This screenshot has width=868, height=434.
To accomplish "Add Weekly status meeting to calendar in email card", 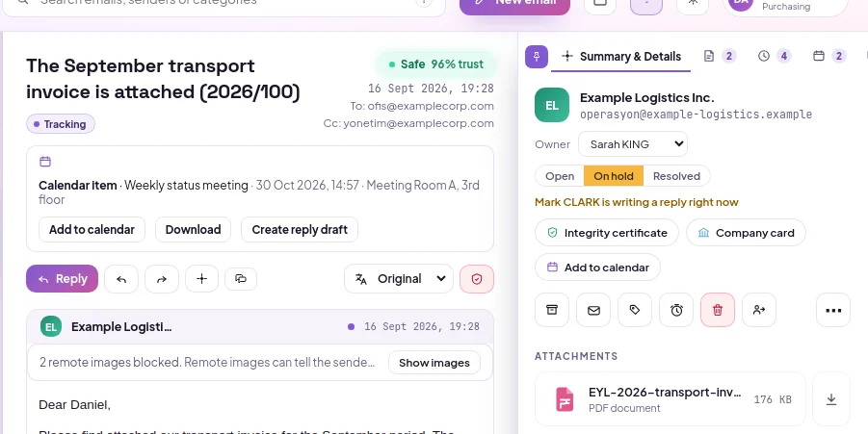I will [92, 229].
